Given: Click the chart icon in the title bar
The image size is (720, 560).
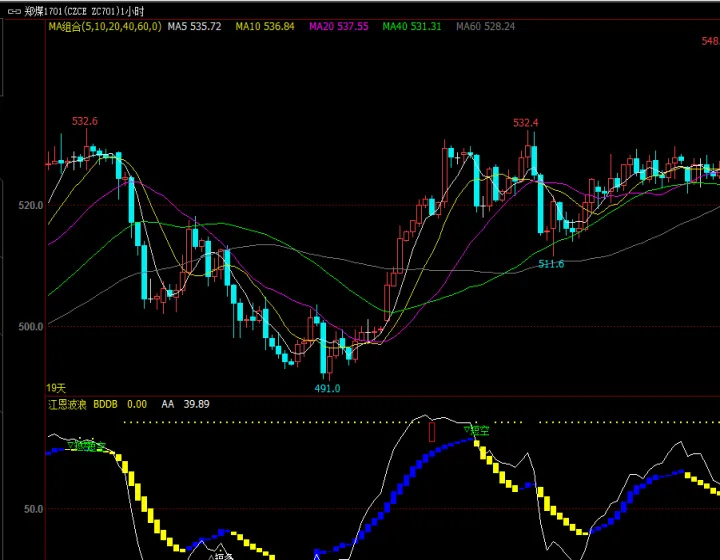Looking at the screenshot, I should tap(13, 10).
